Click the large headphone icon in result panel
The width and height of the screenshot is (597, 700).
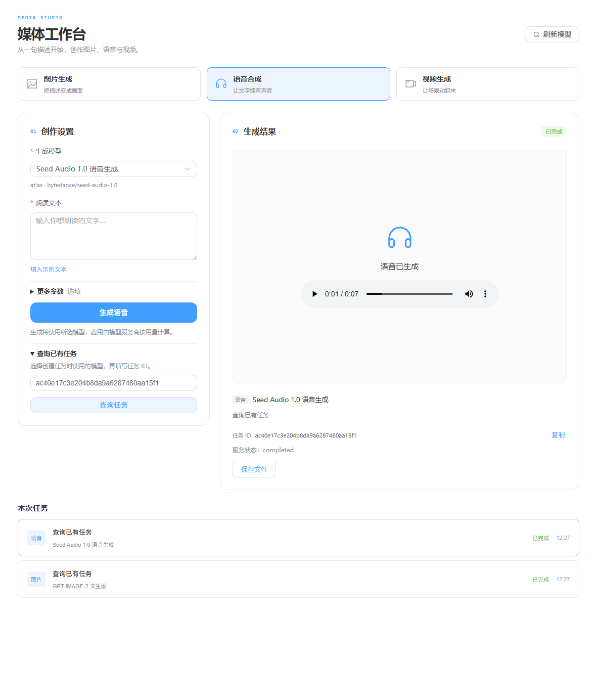(x=400, y=238)
